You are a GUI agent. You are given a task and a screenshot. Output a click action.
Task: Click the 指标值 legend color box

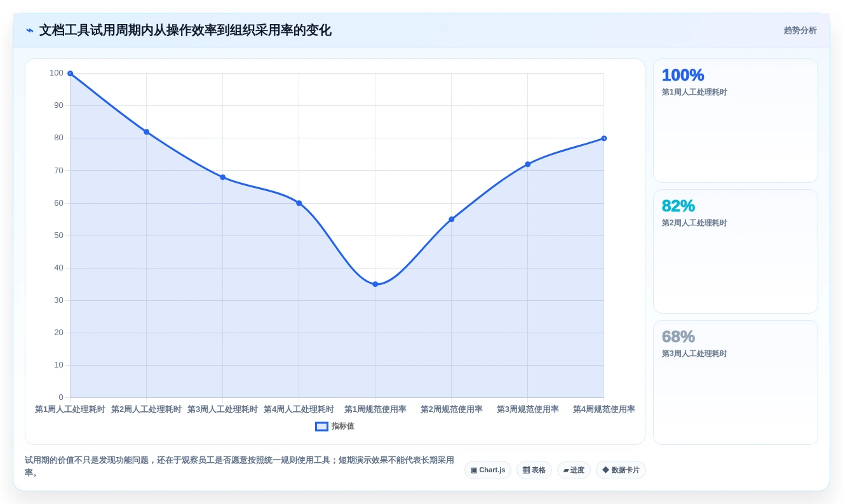[x=321, y=426]
